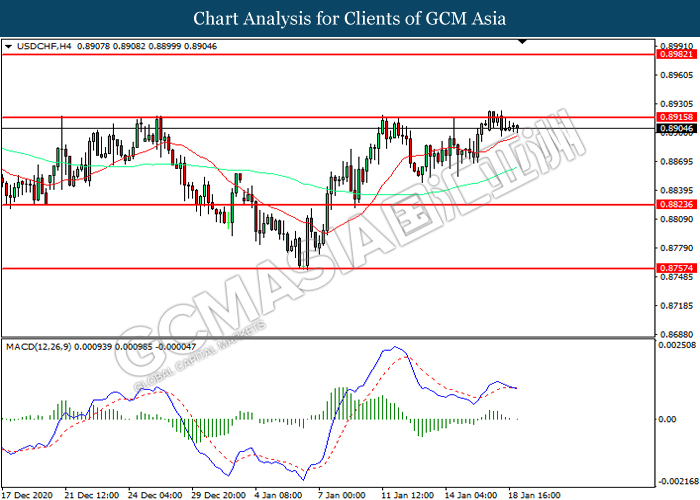Click the 0.89046 current price label

tap(677, 129)
